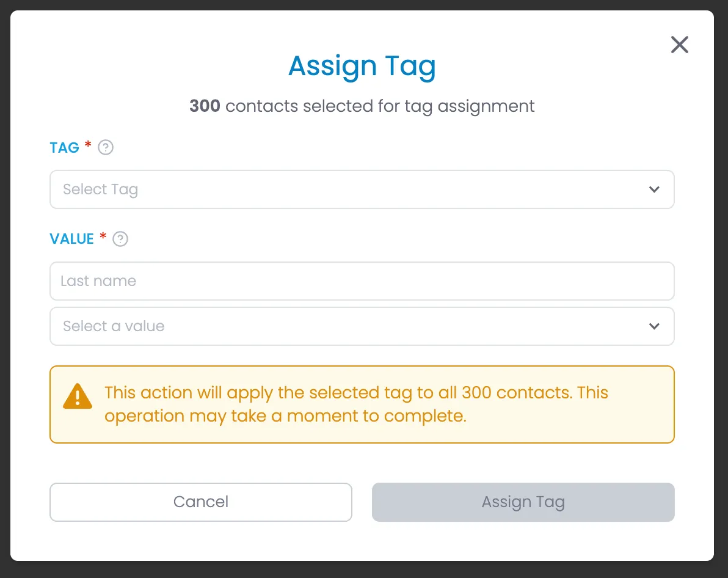This screenshot has height=578, width=728.
Task: Click the orange warning triangle icon
Action: (77, 397)
